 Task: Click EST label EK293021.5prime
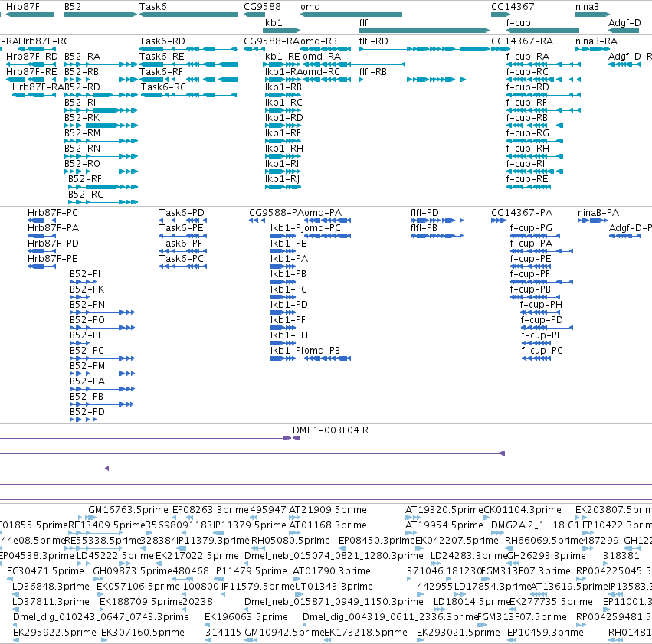pyautogui.click(x=458, y=633)
